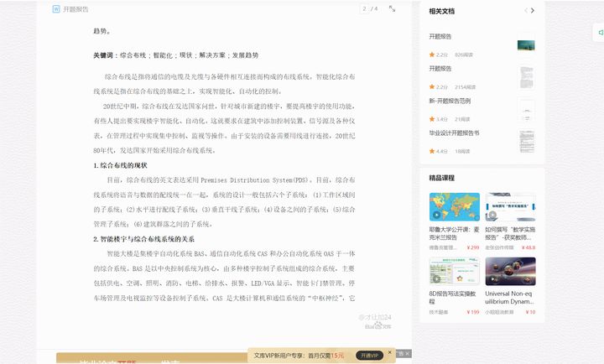Click the gold banner ad at page bottom
This screenshot has height=364, width=604.
152,358
